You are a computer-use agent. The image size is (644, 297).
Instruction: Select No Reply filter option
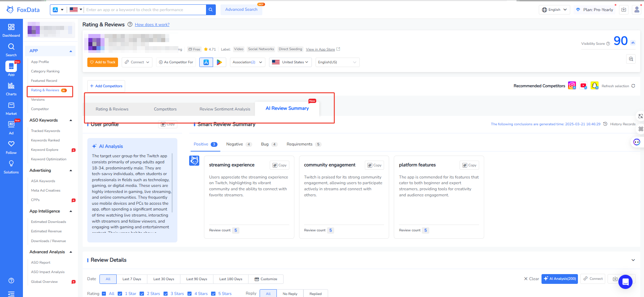point(290,294)
